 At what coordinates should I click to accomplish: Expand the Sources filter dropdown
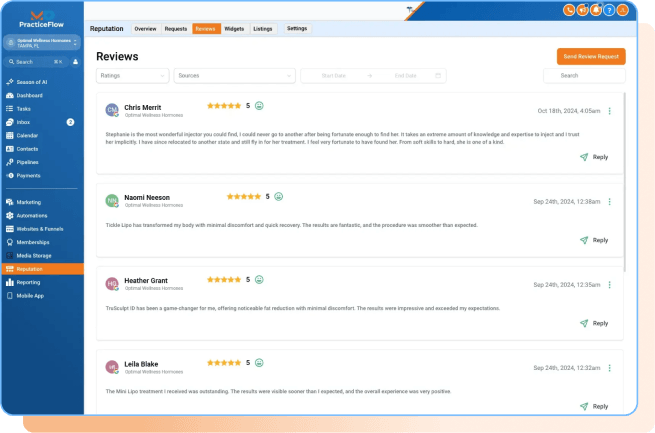point(234,75)
